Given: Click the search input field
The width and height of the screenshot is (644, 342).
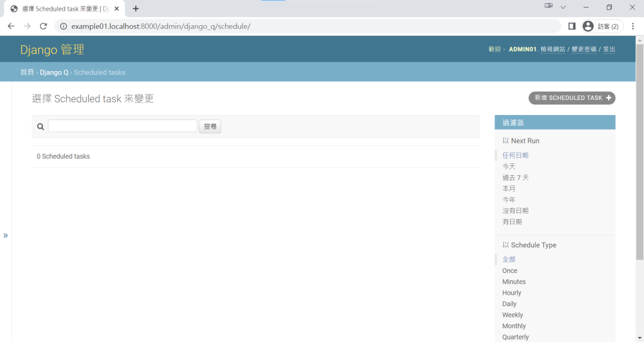Looking at the screenshot, I should click(x=123, y=126).
